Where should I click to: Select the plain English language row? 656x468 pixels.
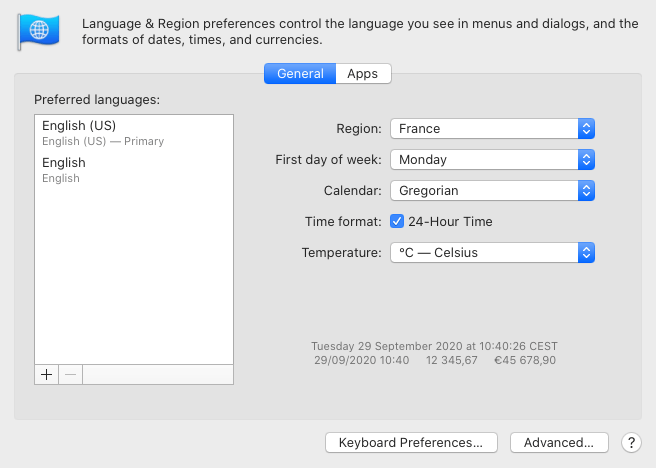point(134,170)
